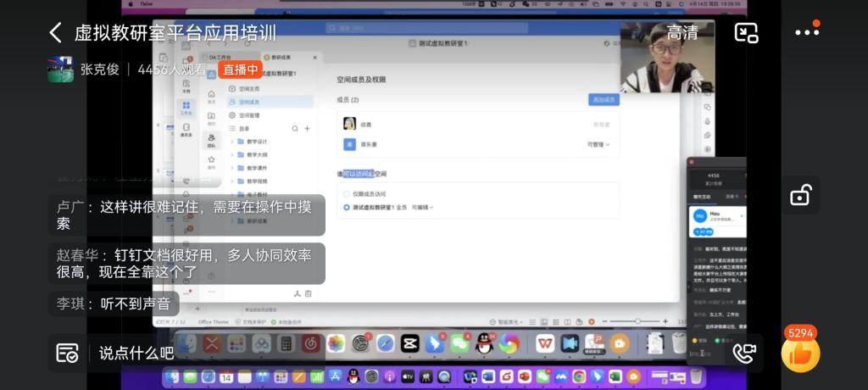Open the video call link icon

coord(743,353)
